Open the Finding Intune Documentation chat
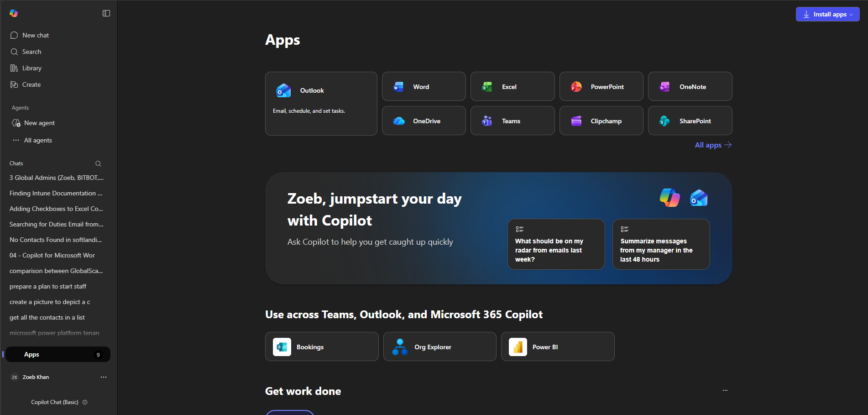The width and height of the screenshot is (868, 415). (56, 194)
